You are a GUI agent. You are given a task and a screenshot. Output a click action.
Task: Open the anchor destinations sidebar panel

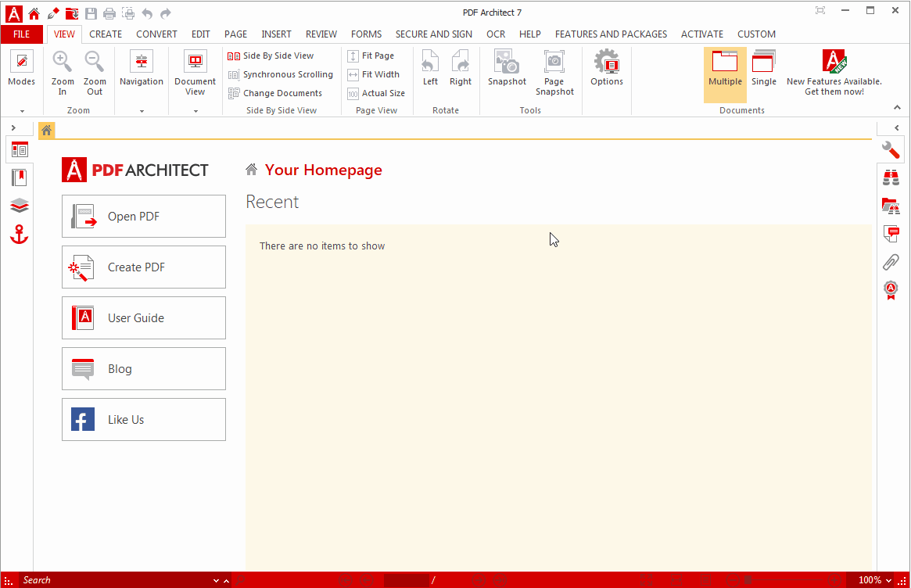coord(20,234)
